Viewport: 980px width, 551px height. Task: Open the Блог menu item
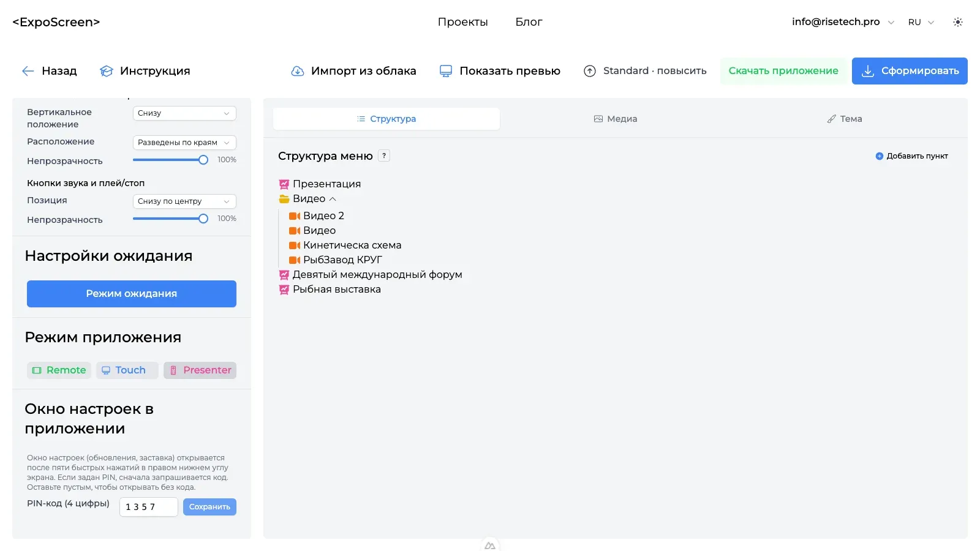coord(529,22)
